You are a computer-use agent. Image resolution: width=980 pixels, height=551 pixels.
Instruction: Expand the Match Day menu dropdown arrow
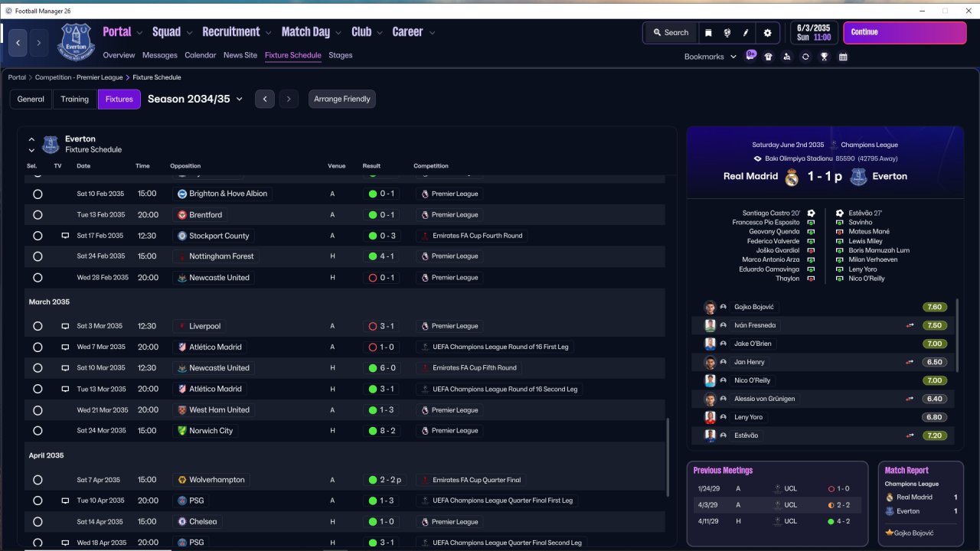coord(338,33)
